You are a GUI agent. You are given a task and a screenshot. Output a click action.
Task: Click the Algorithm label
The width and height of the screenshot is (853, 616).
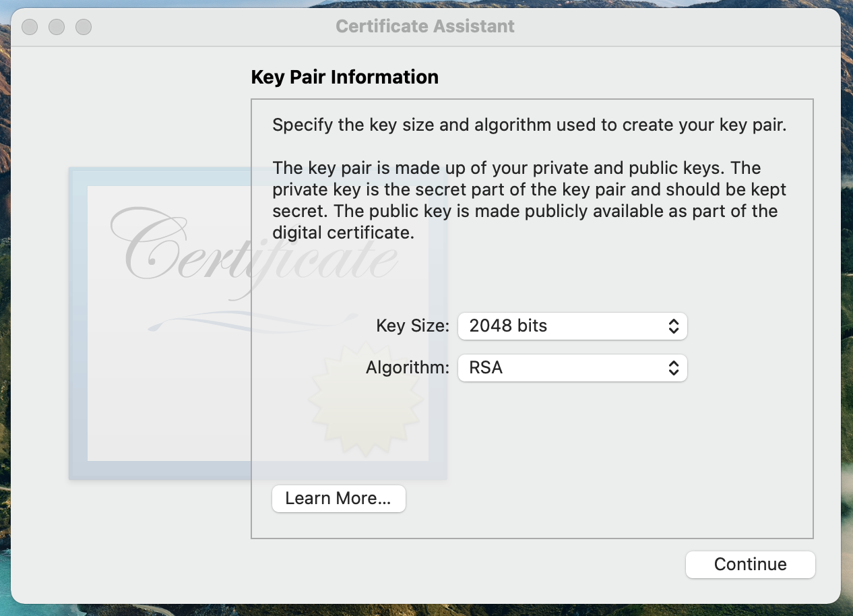[407, 368]
